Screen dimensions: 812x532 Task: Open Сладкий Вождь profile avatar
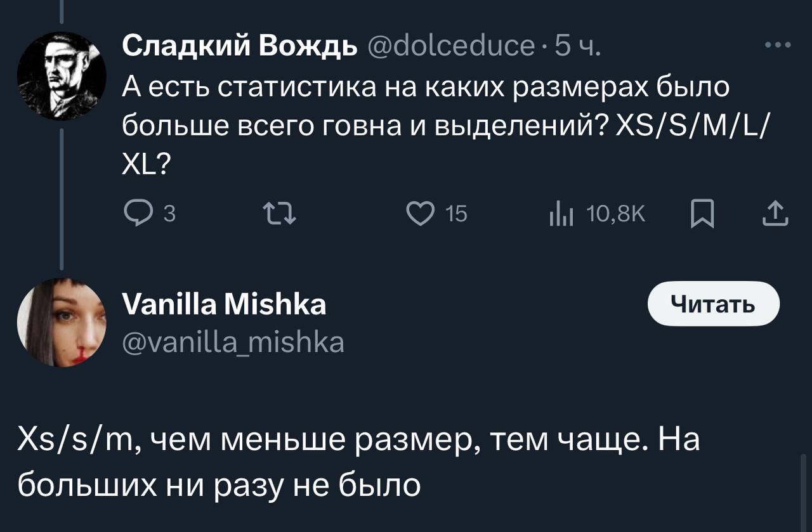62,76
